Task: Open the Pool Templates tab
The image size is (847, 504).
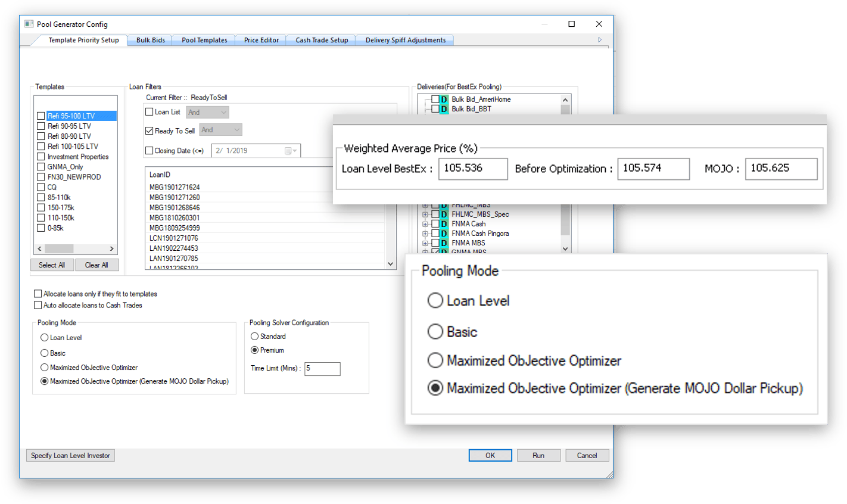Action: pyautogui.click(x=204, y=40)
